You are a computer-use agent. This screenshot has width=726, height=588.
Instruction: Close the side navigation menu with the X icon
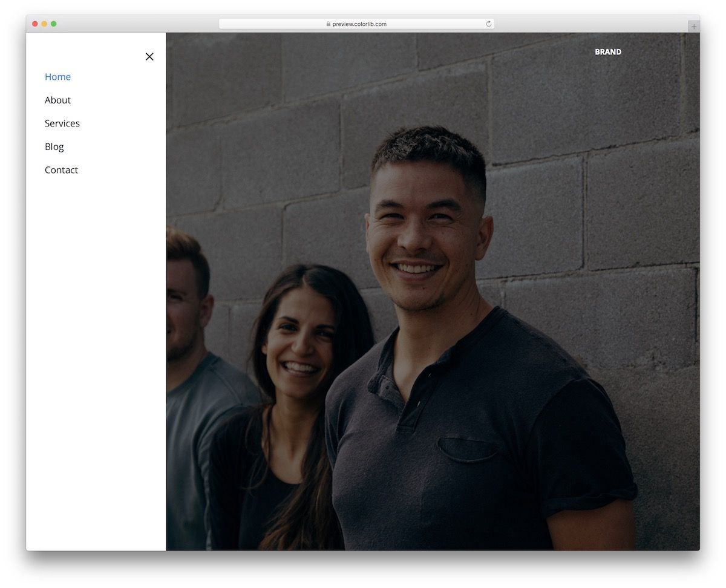(x=149, y=56)
